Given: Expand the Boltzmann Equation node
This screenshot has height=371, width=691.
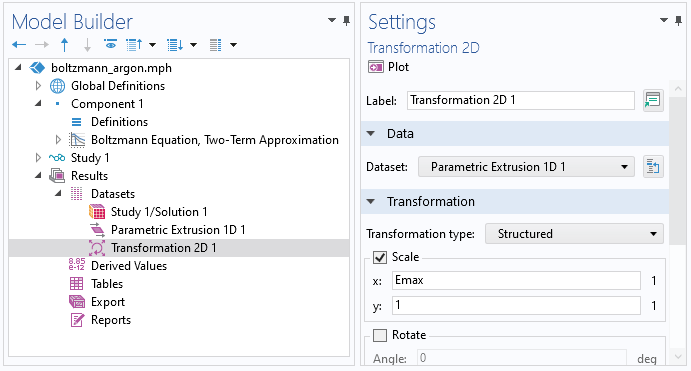Looking at the screenshot, I should point(58,140).
